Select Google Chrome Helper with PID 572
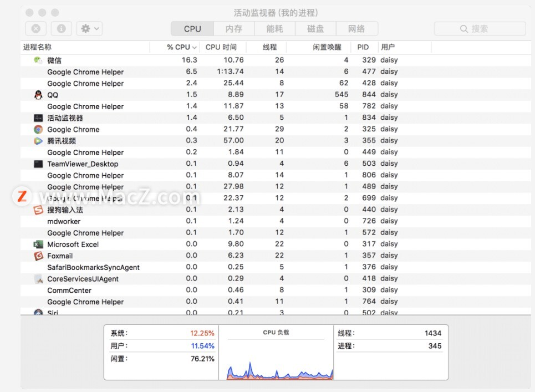535x392 pixels. pyautogui.click(x=276, y=233)
